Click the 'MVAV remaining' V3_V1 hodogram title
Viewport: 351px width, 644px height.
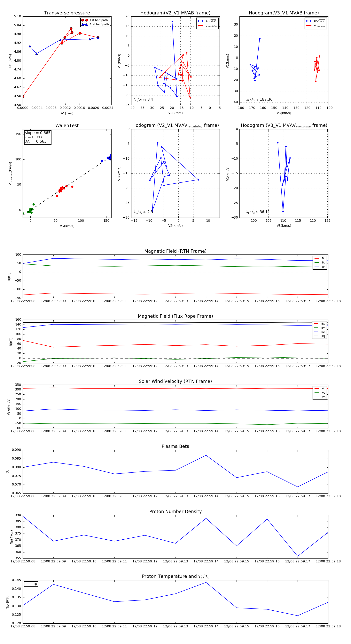tap(284, 125)
